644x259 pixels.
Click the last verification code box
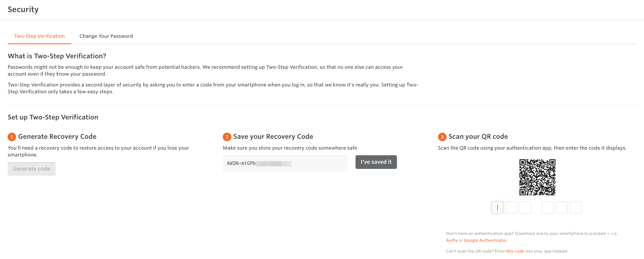(x=576, y=208)
